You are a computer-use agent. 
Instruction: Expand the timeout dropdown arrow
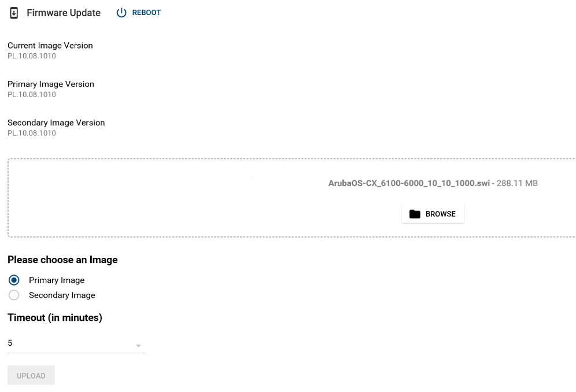pyautogui.click(x=138, y=346)
